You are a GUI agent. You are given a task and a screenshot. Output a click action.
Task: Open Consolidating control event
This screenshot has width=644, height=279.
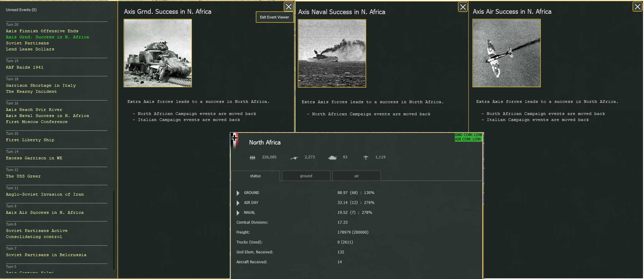pyautogui.click(x=34, y=237)
